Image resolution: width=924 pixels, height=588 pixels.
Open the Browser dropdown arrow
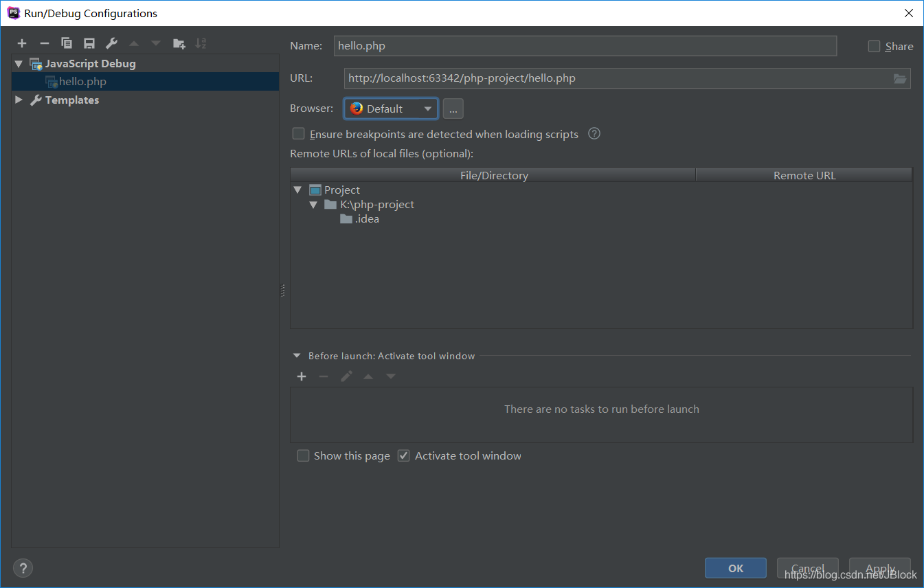click(x=427, y=109)
